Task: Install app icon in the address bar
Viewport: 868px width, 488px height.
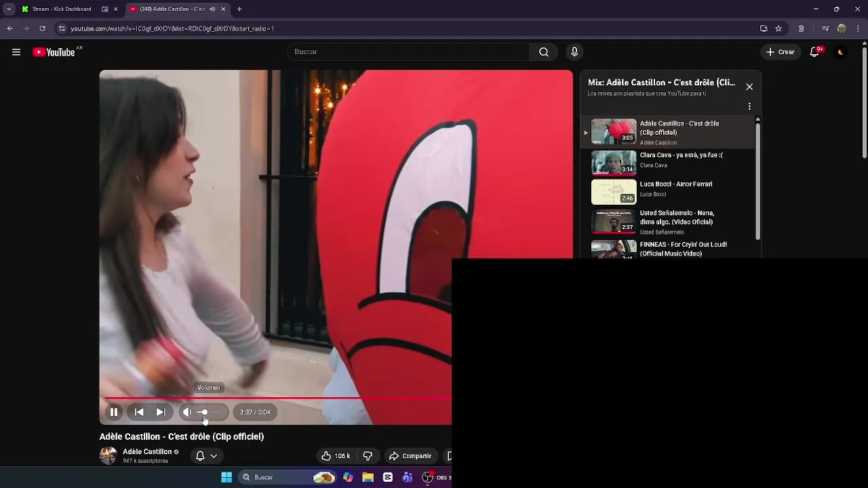Action: click(764, 28)
